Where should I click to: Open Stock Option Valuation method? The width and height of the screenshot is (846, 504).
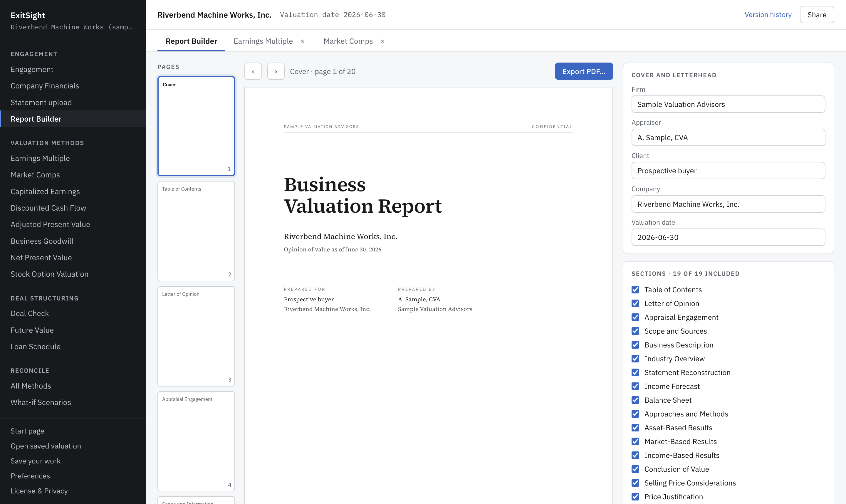coord(73,274)
